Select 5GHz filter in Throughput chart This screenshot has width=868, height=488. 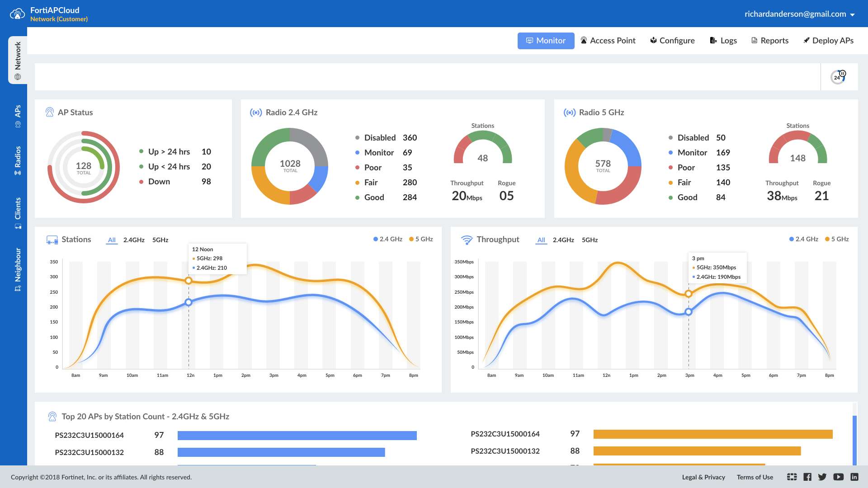590,240
